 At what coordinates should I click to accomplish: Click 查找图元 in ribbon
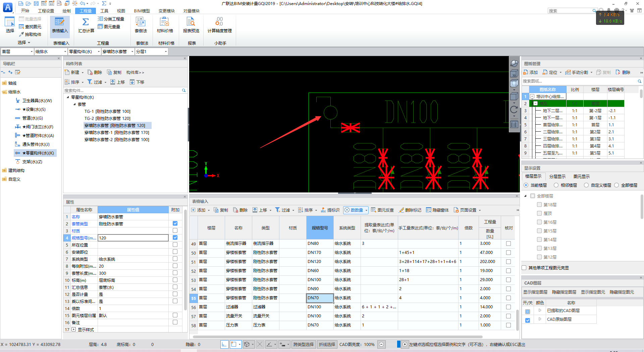tap(30, 27)
